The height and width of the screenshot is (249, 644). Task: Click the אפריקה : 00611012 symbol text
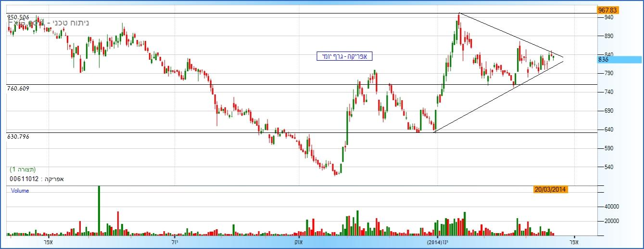point(37,179)
